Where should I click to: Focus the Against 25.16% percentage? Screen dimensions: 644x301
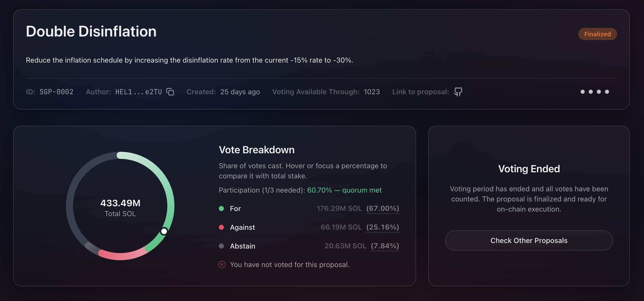tap(383, 227)
